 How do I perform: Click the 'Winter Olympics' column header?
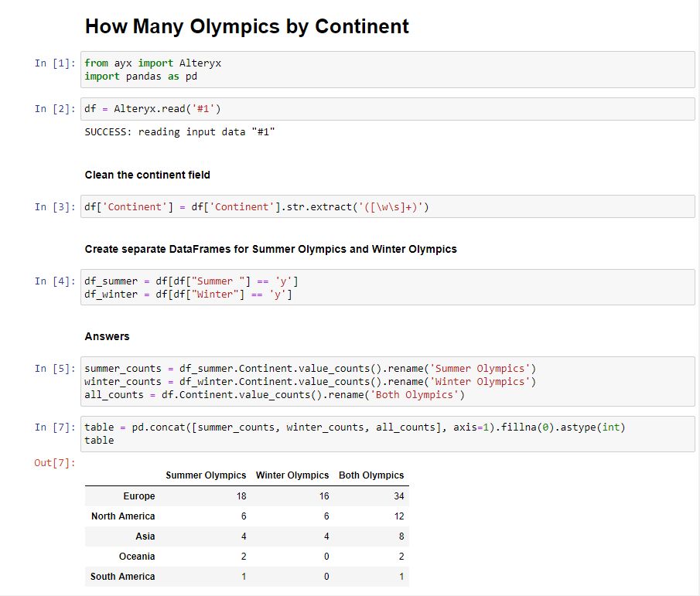[x=292, y=475]
